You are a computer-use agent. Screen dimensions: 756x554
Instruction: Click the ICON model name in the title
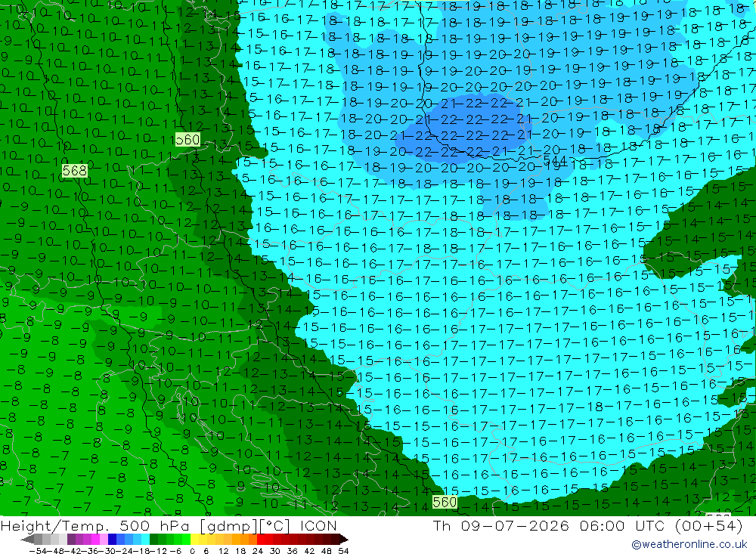click(318, 525)
